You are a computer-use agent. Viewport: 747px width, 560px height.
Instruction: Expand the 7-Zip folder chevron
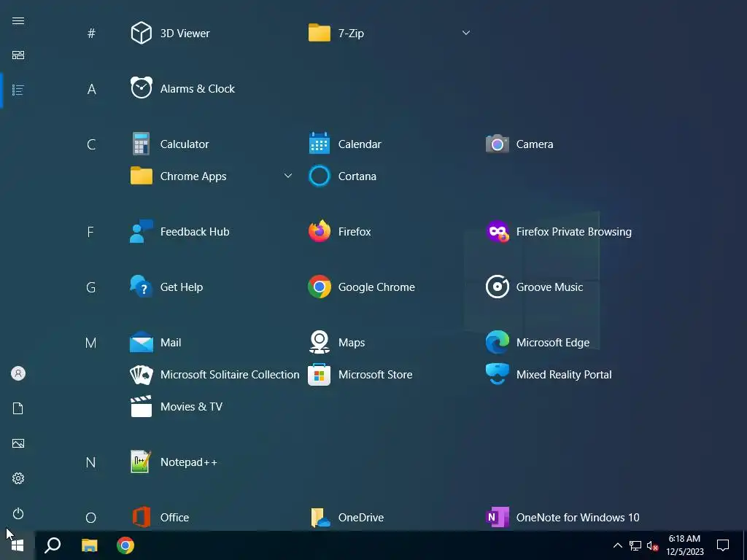point(466,33)
